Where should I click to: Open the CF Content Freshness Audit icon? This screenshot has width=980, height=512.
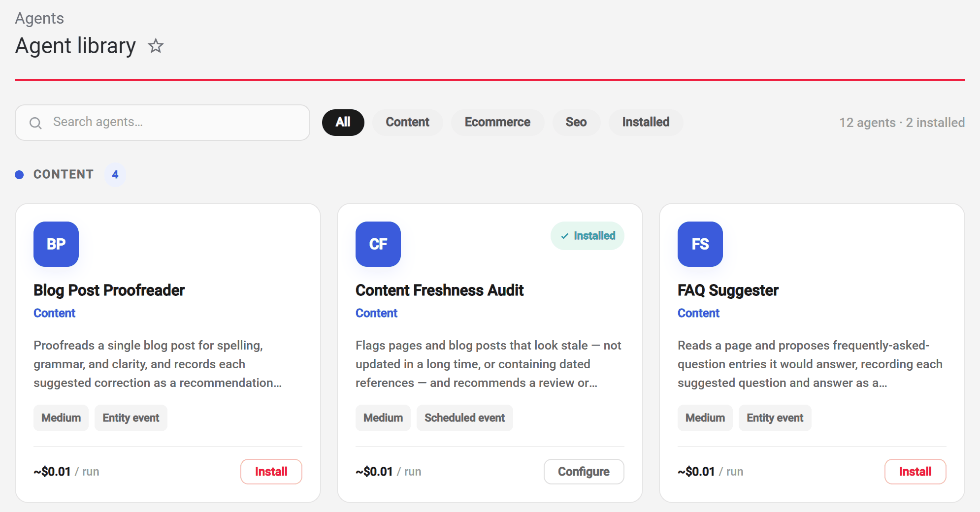point(378,244)
